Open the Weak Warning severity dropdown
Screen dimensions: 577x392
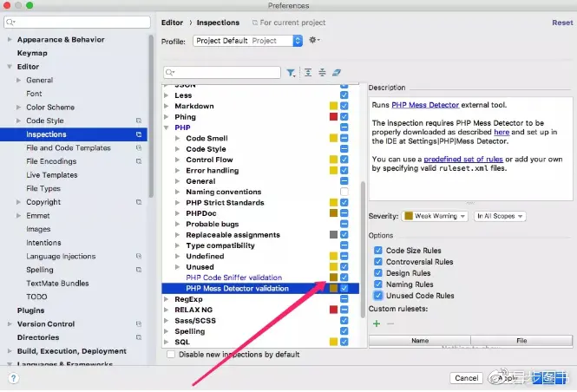[435, 216]
